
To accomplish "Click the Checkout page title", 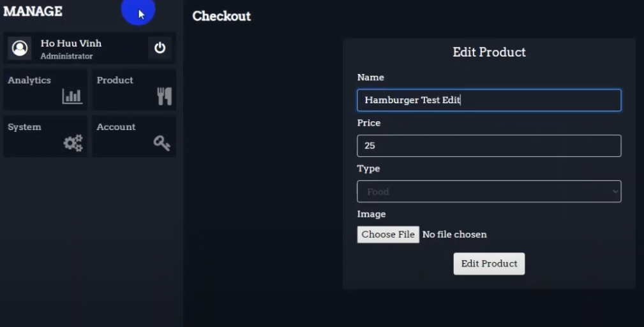I will pyautogui.click(x=221, y=17).
